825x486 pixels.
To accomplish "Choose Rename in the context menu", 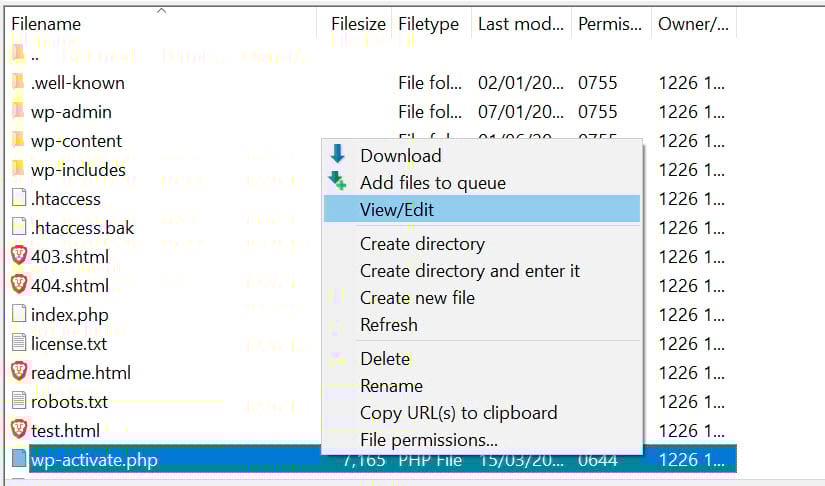I will tap(391, 386).
